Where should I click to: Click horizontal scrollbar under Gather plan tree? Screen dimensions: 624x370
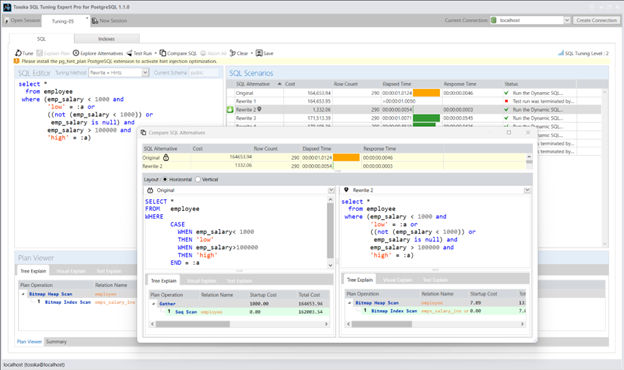(193, 324)
